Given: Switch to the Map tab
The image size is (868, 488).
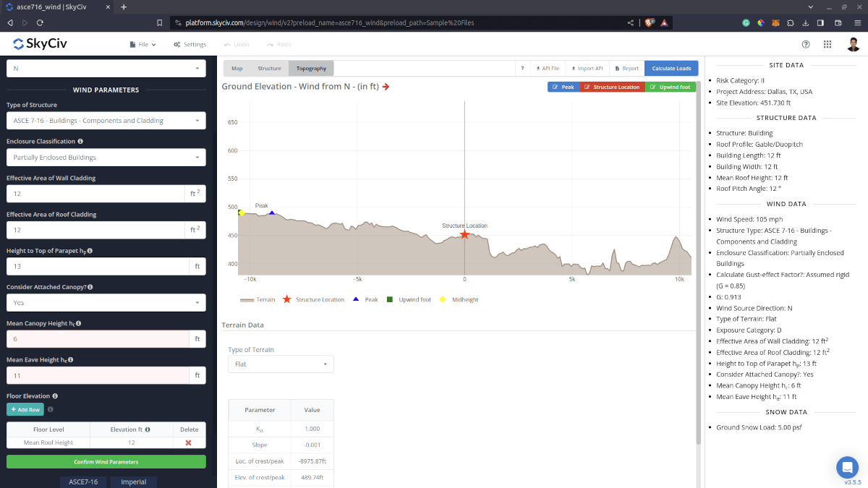Looking at the screenshot, I should coord(237,69).
